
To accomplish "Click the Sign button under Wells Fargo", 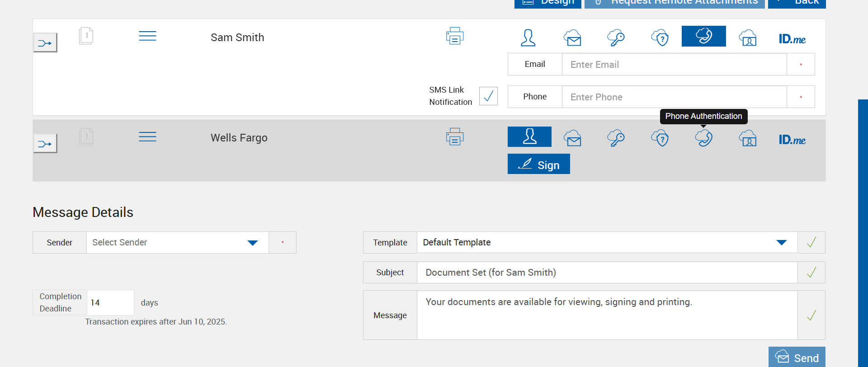I will pyautogui.click(x=538, y=164).
